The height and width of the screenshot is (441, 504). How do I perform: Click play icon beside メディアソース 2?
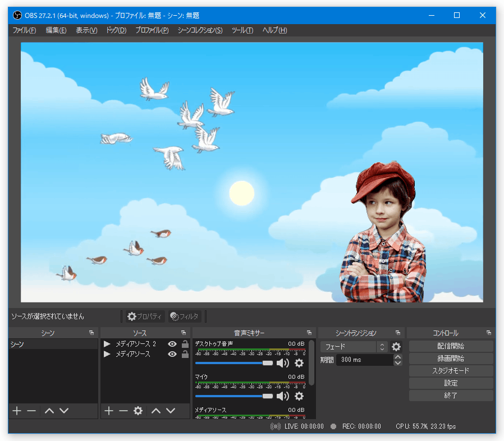(x=107, y=344)
